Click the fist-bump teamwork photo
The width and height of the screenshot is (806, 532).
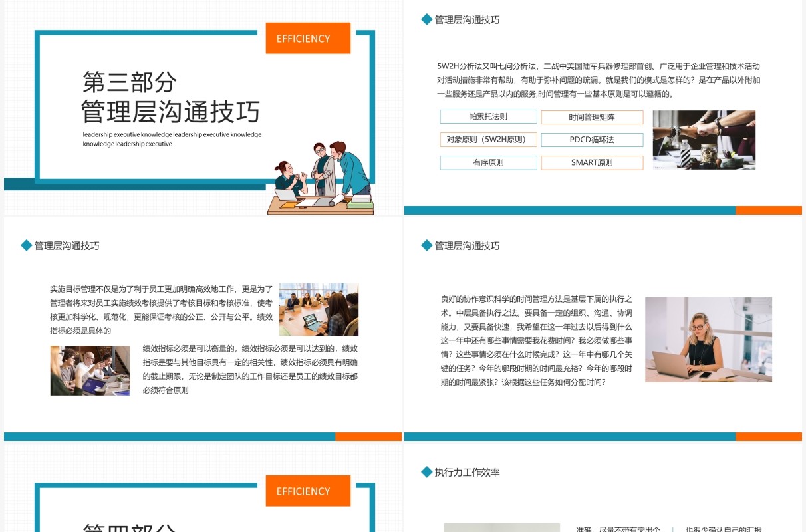click(704, 140)
